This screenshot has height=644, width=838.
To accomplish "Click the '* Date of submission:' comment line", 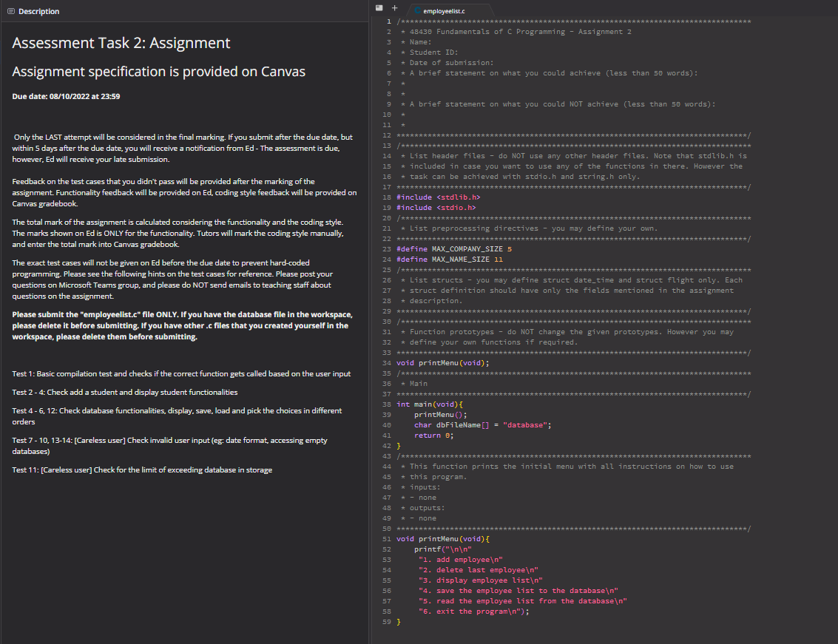I will [447, 63].
